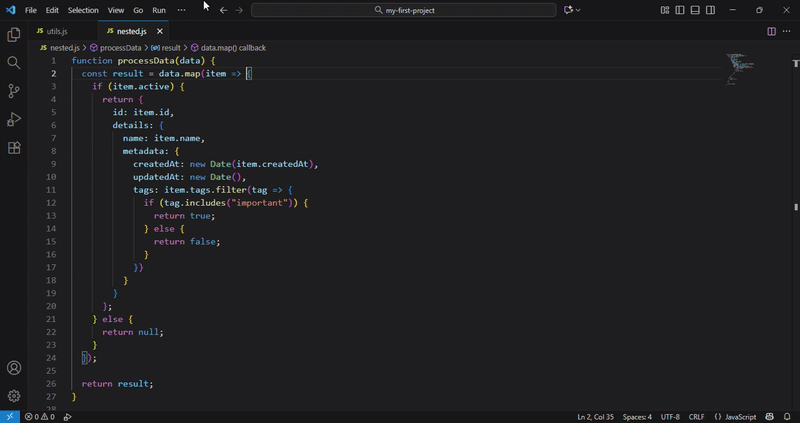Open the Search view in activity bar
This screenshot has height=423, width=800.
coord(14,63)
